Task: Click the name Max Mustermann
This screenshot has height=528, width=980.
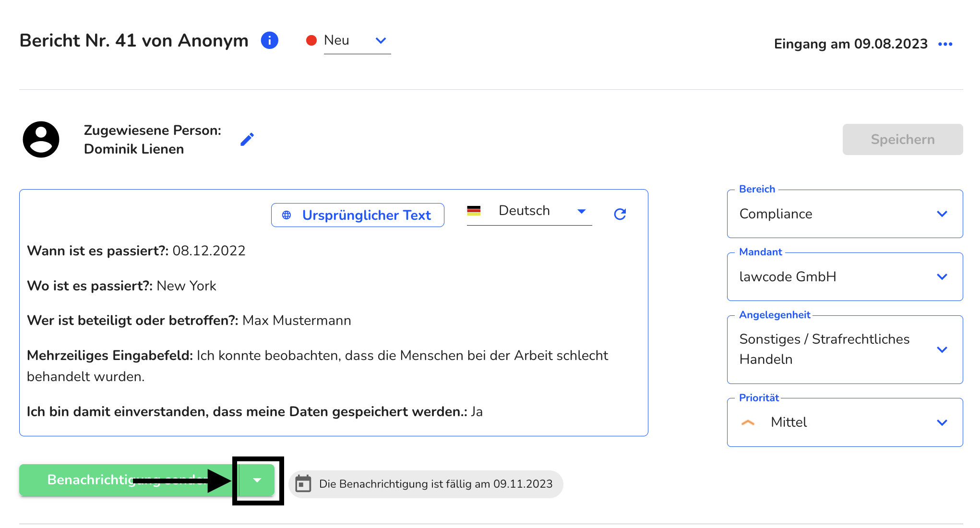Action: (x=297, y=321)
